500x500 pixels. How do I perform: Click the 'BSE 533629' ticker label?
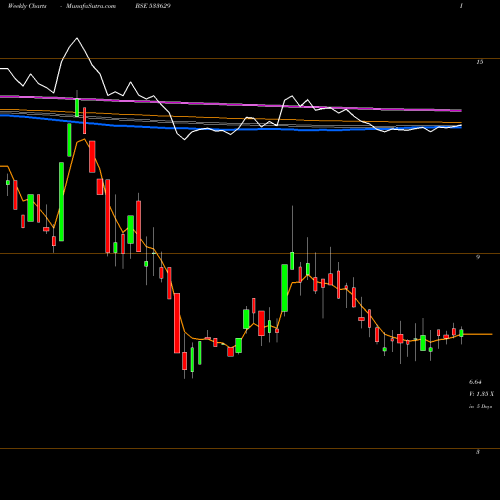point(153,6)
